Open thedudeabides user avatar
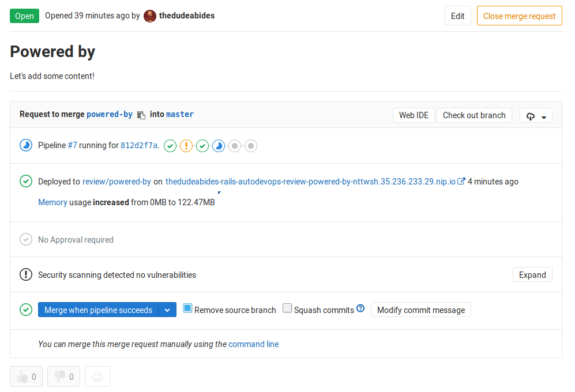Screen dimensions: 575x392 tap(150, 16)
